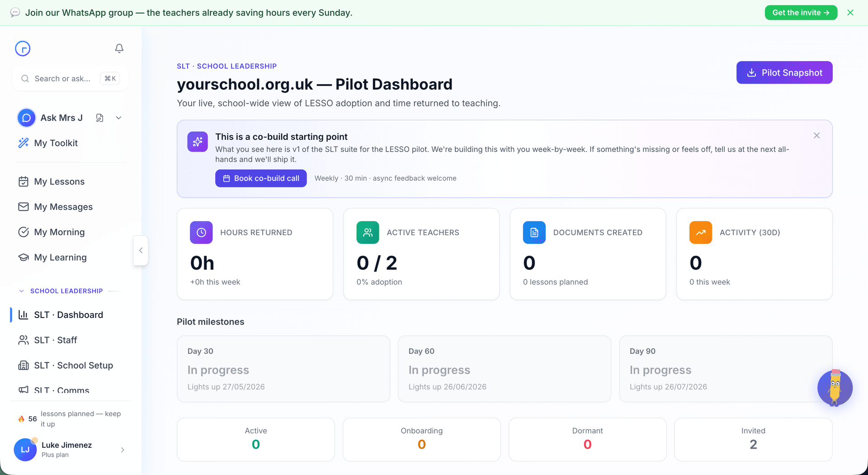Collapse the sidebar with arrow handle
Image resolution: width=868 pixels, height=475 pixels.
point(141,250)
